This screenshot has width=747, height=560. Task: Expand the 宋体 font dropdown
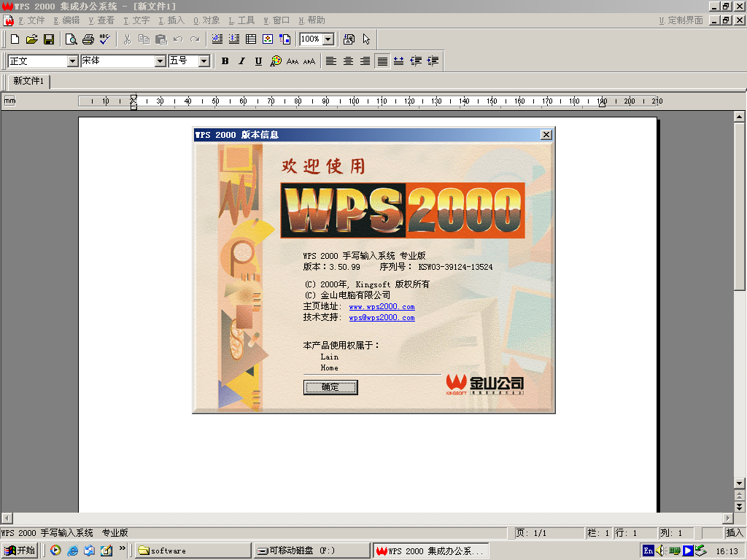tap(160, 61)
